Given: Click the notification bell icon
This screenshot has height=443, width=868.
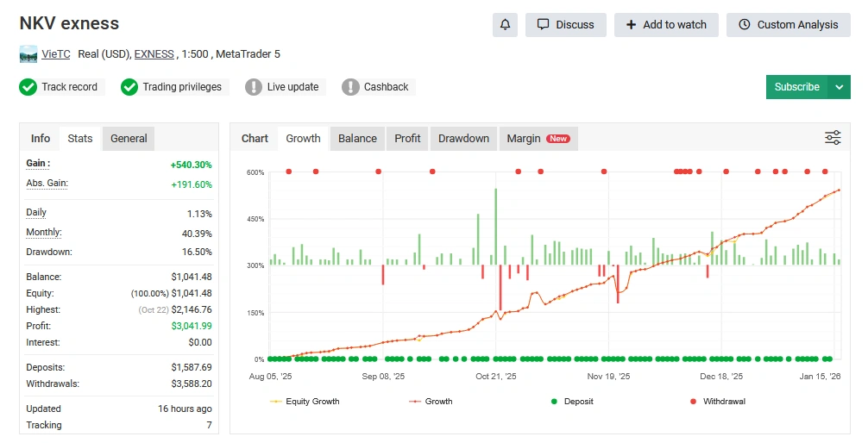Looking at the screenshot, I should point(505,25).
